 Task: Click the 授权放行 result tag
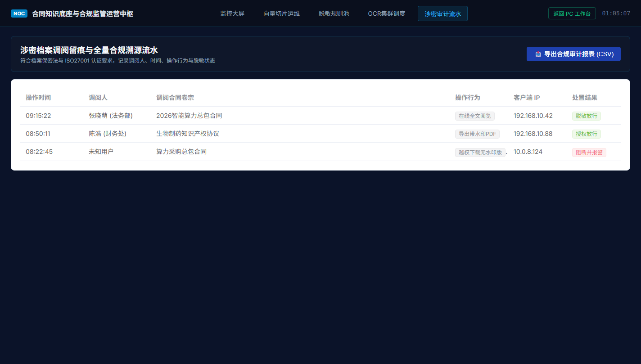[x=587, y=134]
